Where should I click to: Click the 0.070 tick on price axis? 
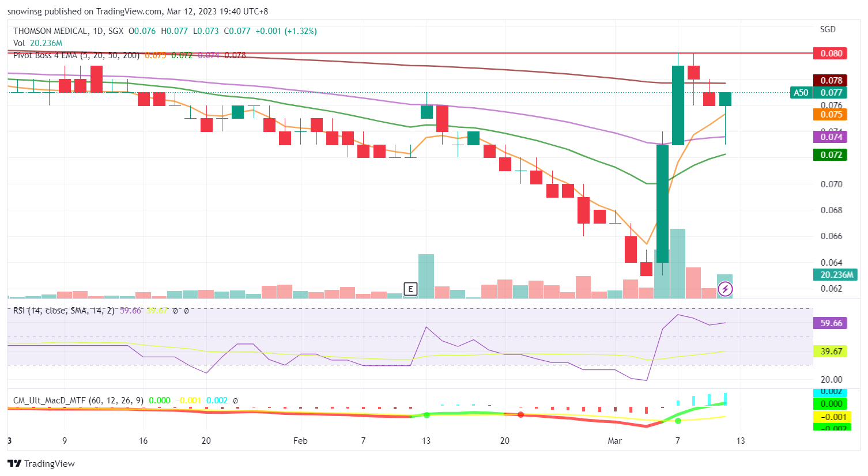pyautogui.click(x=831, y=184)
